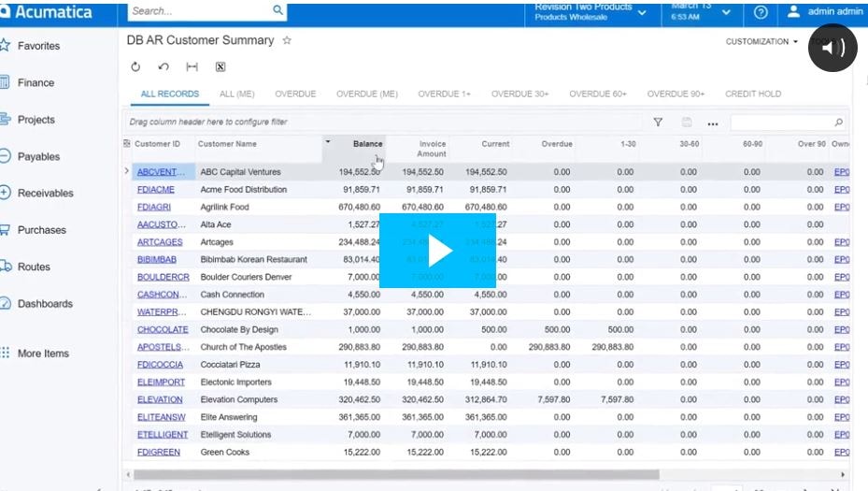Screen dimensions: 868x491
Task: Open the BIBIMBAB customer link
Action: [x=157, y=259]
